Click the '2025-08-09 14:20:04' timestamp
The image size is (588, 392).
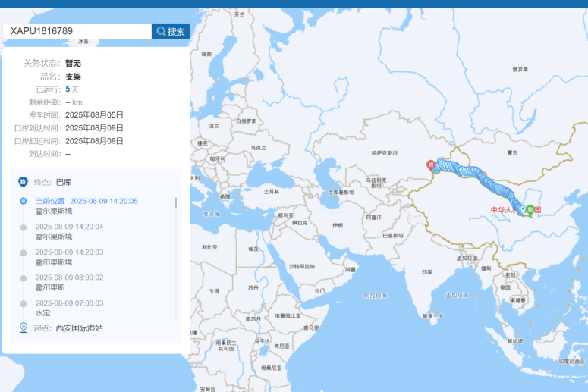tap(69, 227)
